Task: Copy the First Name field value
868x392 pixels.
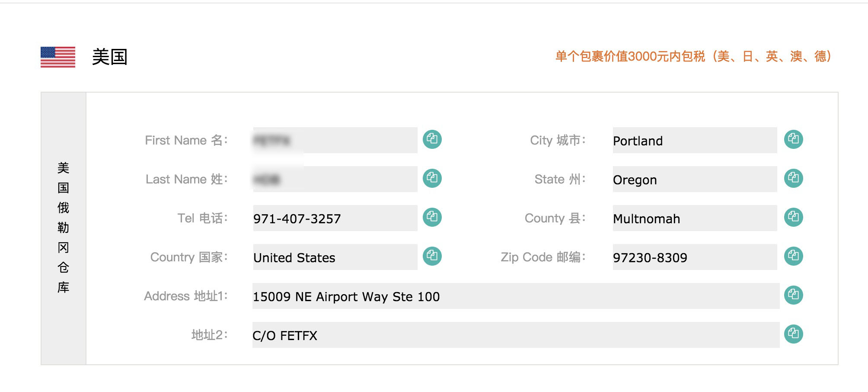Action: click(432, 139)
